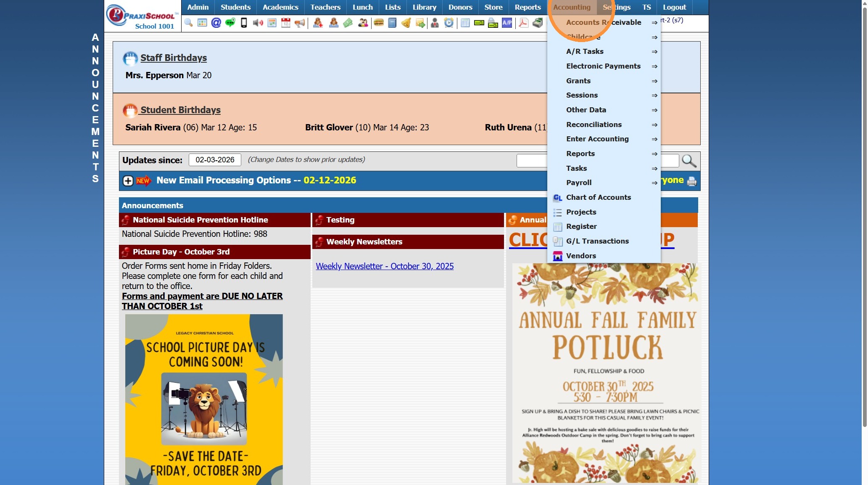Click the Staff Birthdays heading link
This screenshot has width=868, height=485.
[x=173, y=58]
